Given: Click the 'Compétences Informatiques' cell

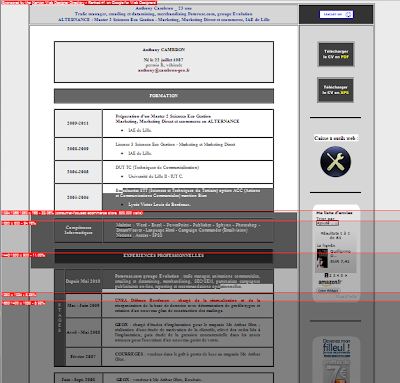Looking at the screenshot, I should (78, 230).
